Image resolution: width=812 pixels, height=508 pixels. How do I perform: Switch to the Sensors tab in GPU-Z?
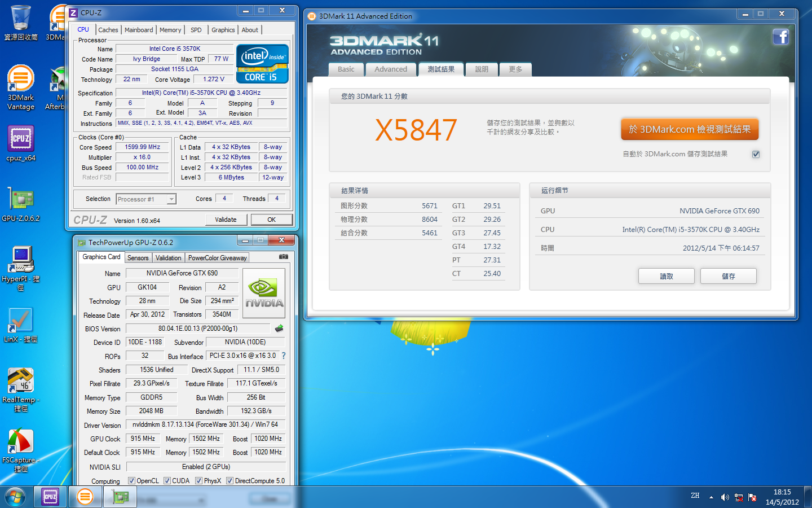coord(138,258)
